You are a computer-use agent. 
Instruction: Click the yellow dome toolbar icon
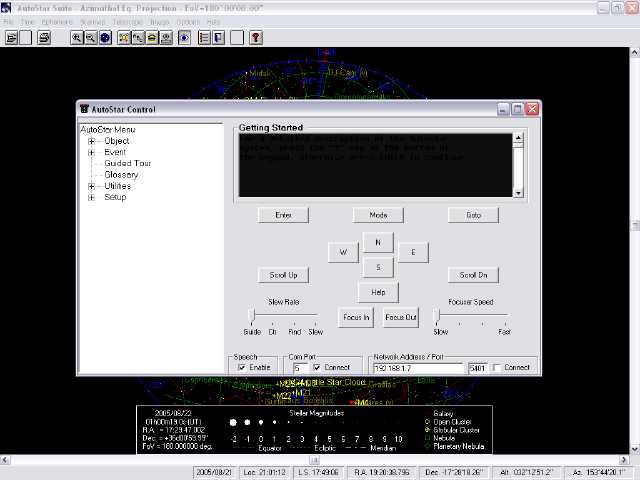(152, 38)
